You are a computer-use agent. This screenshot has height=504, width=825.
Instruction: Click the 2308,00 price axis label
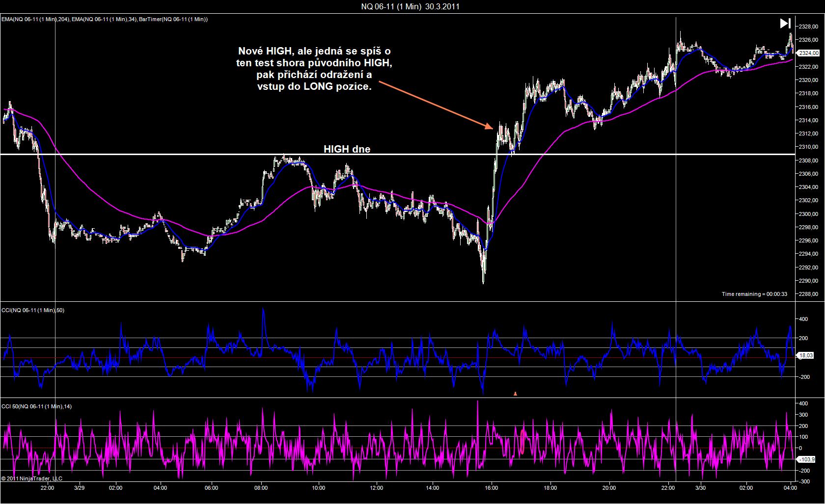pyautogui.click(x=808, y=160)
